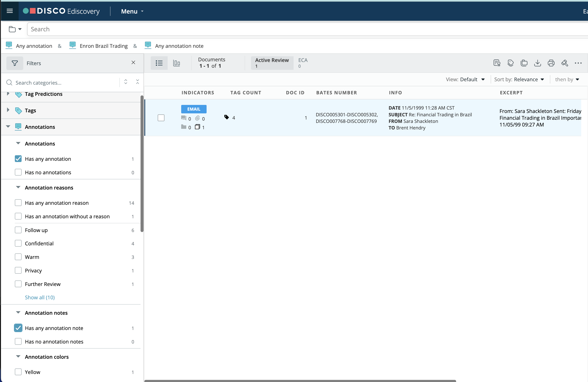588x382 pixels.
Task: Click the EMAIL indicator badge
Action: pos(194,109)
